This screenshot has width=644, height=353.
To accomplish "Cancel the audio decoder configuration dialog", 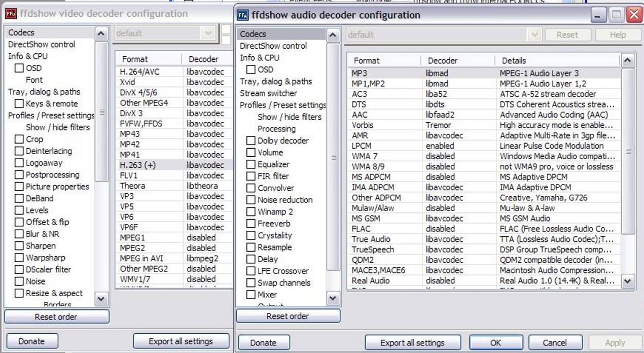I will (x=555, y=343).
